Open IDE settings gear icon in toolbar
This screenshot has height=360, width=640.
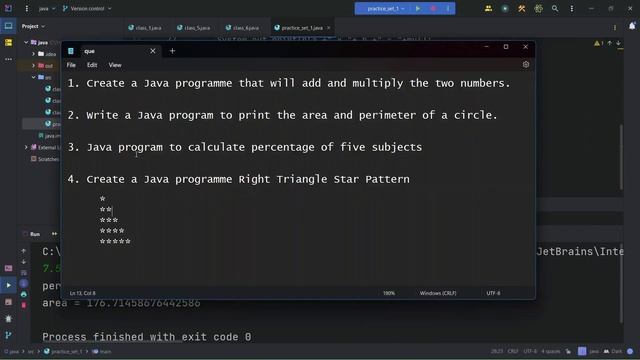pyautogui.click(x=538, y=8)
